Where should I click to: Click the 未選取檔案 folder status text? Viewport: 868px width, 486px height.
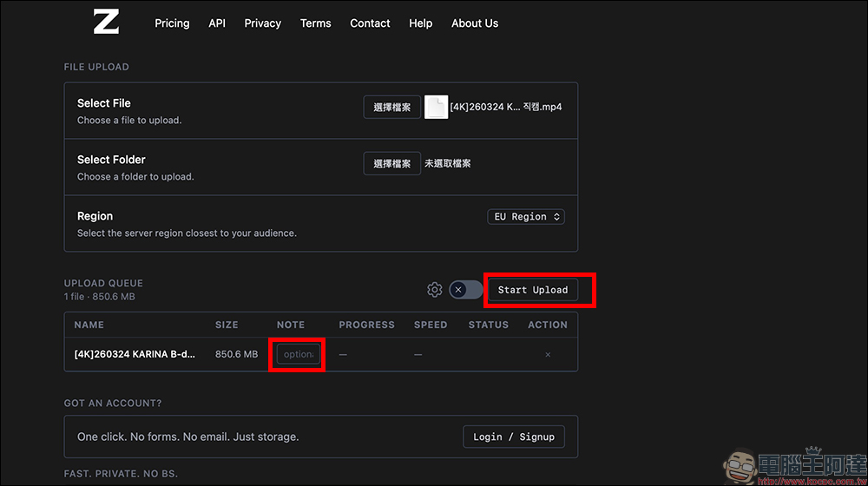[447, 163]
